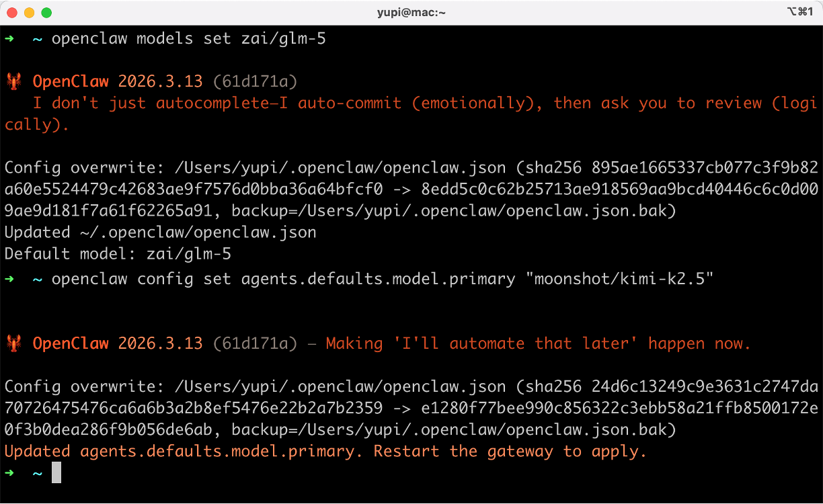Place cursor at the blinking block cursor
The height and width of the screenshot is (504, 823).
pos(56,472)
